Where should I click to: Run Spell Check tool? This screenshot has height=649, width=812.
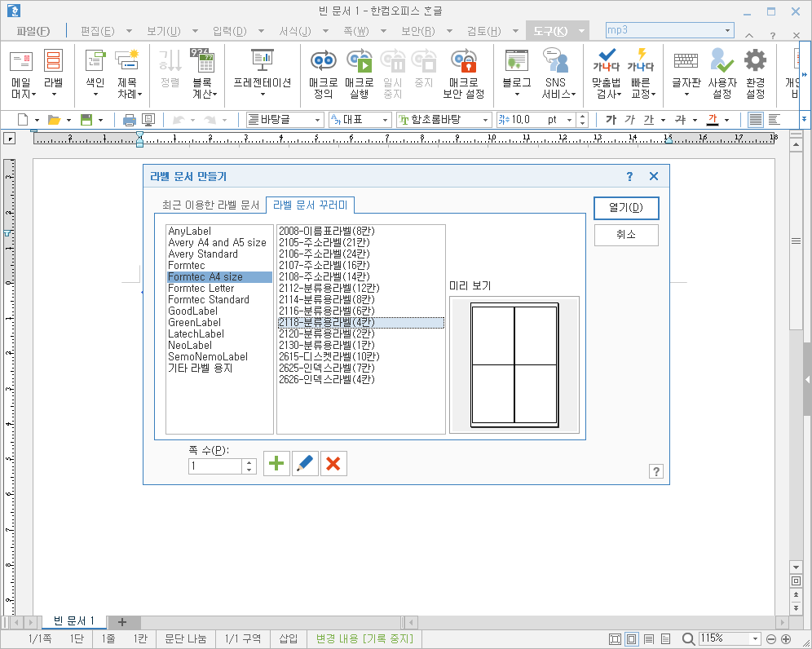click(x=606, y=74)
